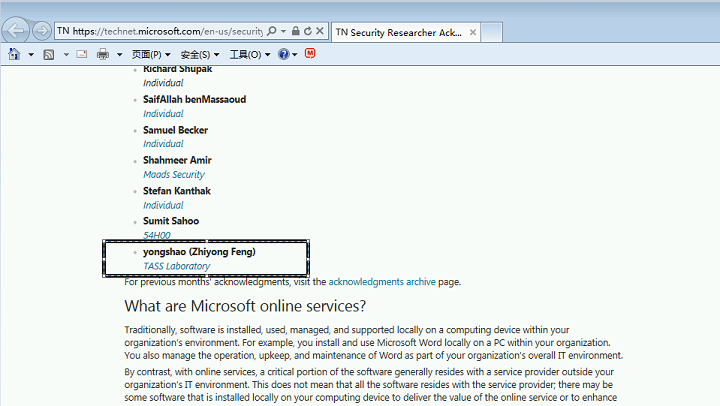Expand the address bar dropdown arrow
The width and height of the screenshot is (720, 406).
283,31
